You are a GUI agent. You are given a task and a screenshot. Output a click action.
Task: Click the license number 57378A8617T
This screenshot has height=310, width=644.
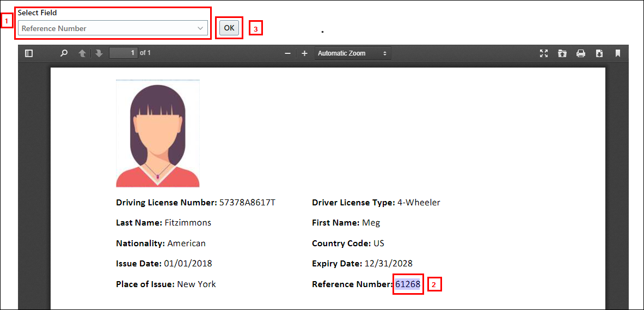tap(247, 202)
